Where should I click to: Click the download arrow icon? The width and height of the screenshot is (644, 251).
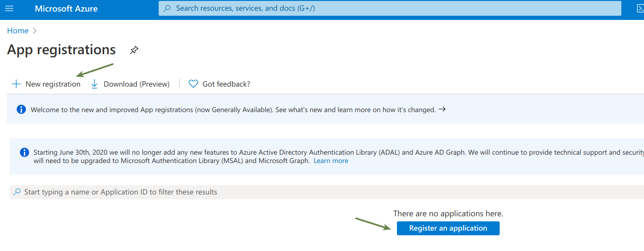[94, 84]
